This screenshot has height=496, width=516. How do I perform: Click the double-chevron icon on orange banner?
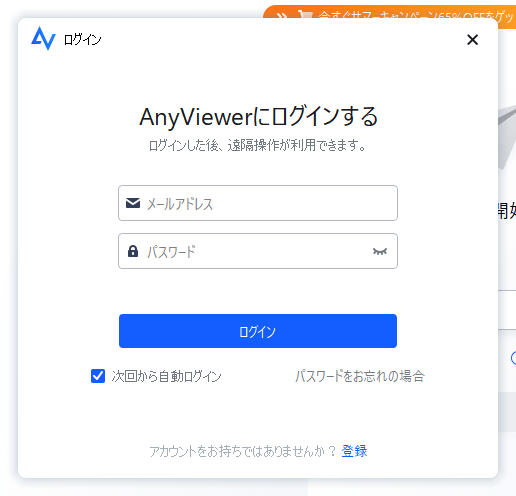click(x=282, y=16)
